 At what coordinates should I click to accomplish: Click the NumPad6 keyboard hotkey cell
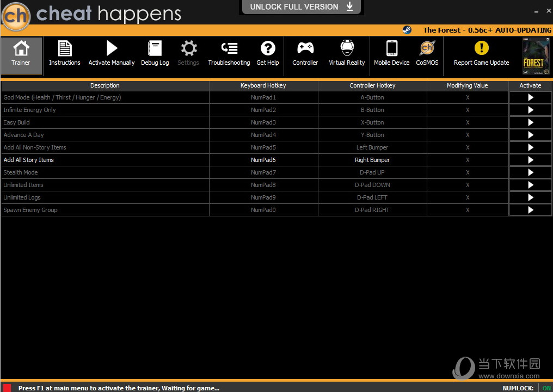263,160
